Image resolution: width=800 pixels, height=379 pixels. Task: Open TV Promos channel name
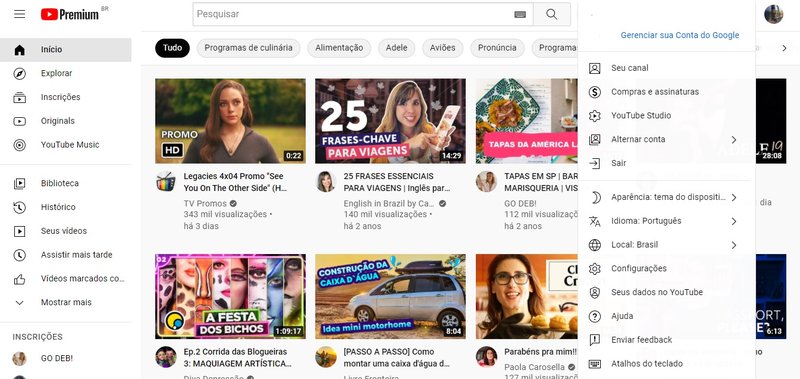(205, 204)
